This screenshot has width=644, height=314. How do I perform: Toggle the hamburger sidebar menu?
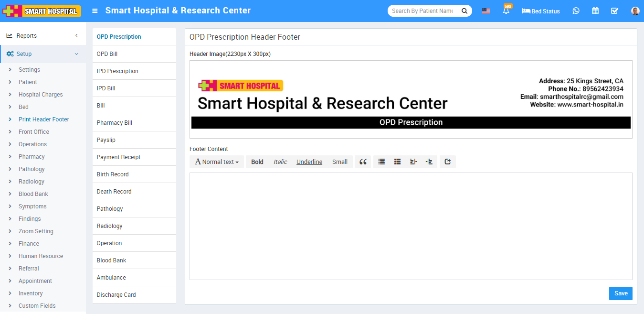pos(95,11)
